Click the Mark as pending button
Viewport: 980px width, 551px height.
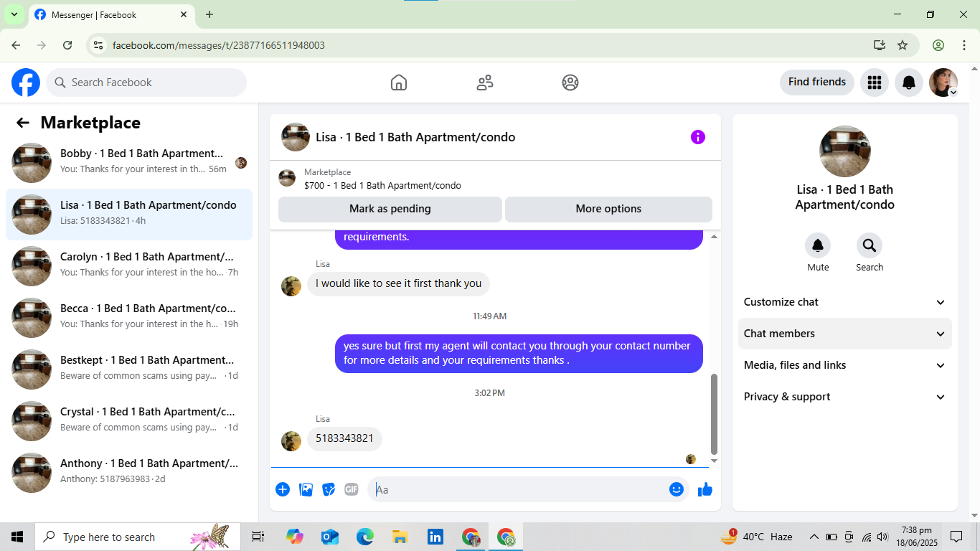pos(390,209)
